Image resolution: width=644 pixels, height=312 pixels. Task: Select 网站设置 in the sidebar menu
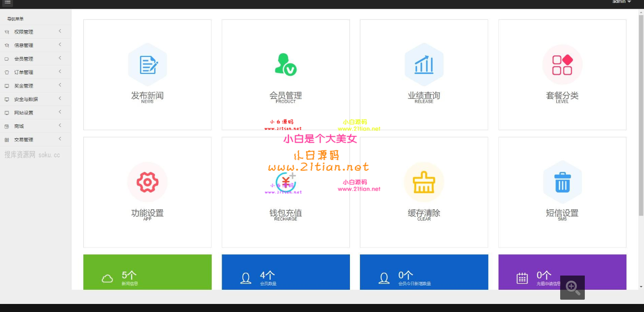(x=24, y=113)
